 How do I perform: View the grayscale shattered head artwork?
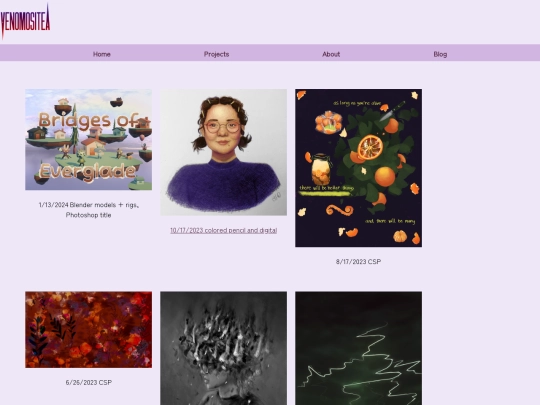224,348
